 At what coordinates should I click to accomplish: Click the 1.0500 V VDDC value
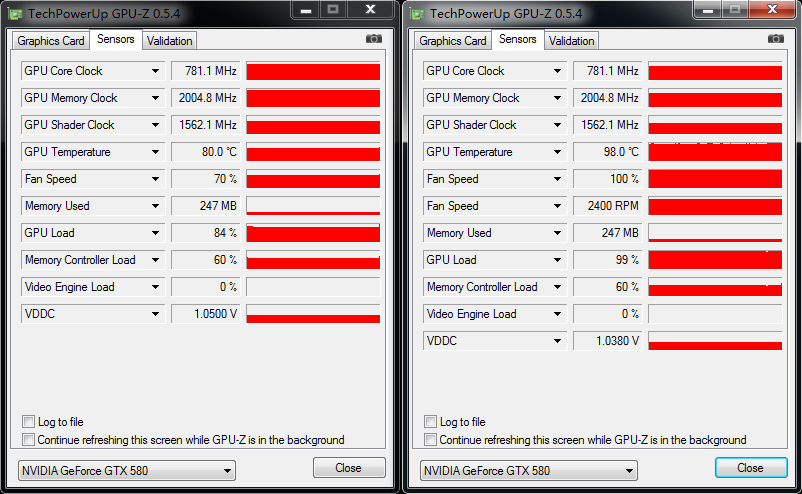(205, 314)
